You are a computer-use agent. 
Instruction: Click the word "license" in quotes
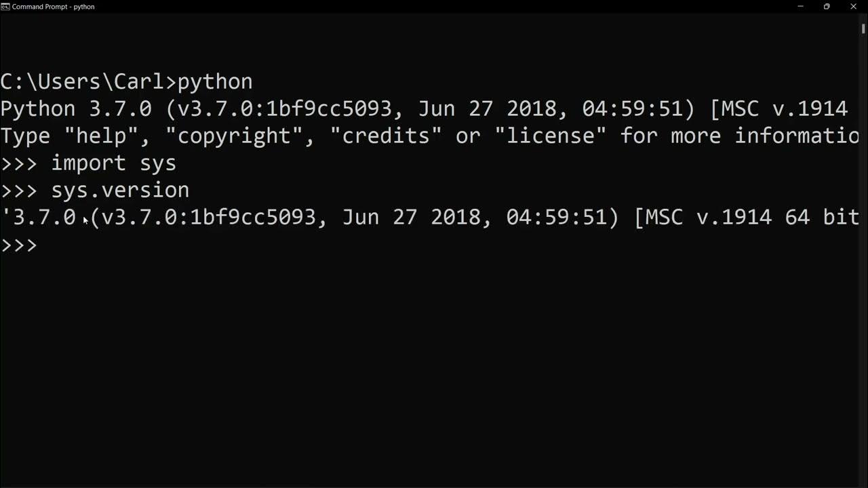click(550, 136)
